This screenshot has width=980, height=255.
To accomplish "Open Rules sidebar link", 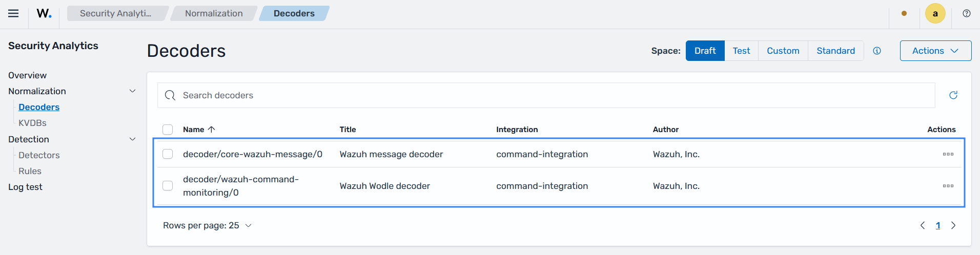I will [30, 171].
